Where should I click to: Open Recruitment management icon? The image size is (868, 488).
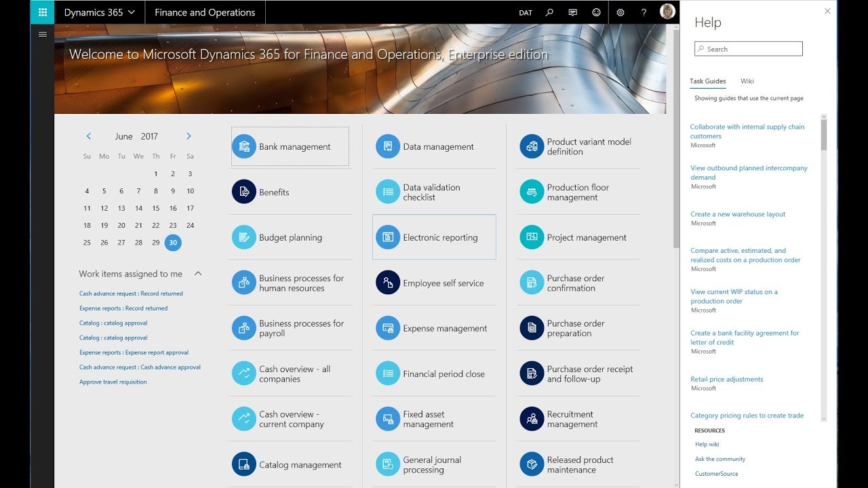coord(532,419)
